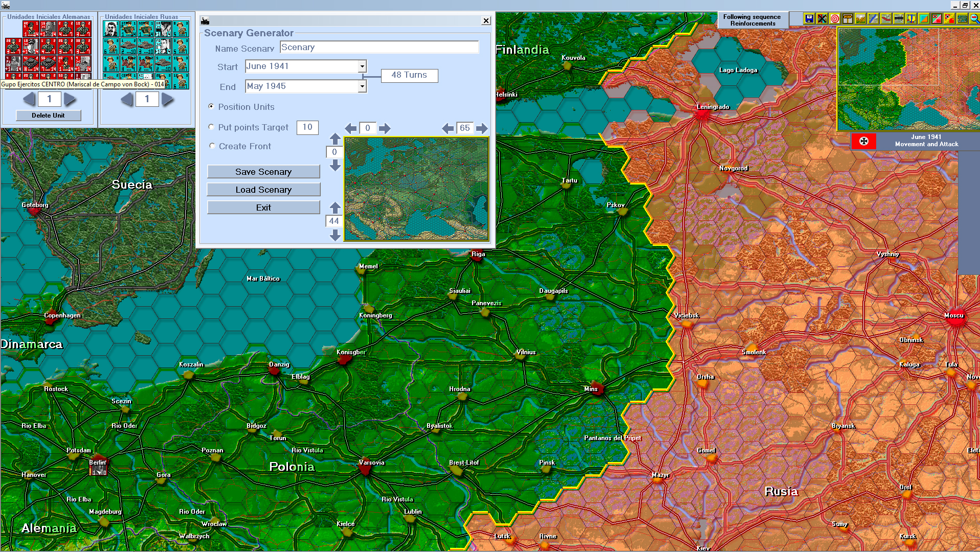Select the railroad track toolbar icon
The width and height of the screenshot is (980, 552).
(x=898, y=19)
